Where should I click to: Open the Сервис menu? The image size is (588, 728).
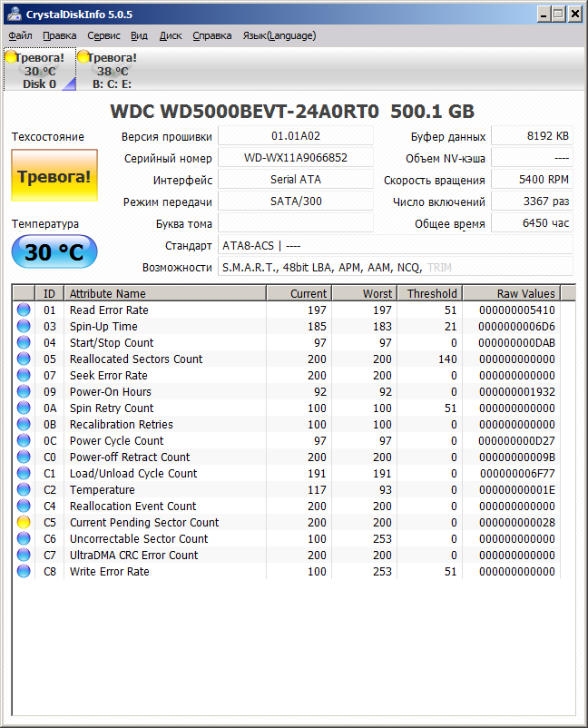click(103, 35)
